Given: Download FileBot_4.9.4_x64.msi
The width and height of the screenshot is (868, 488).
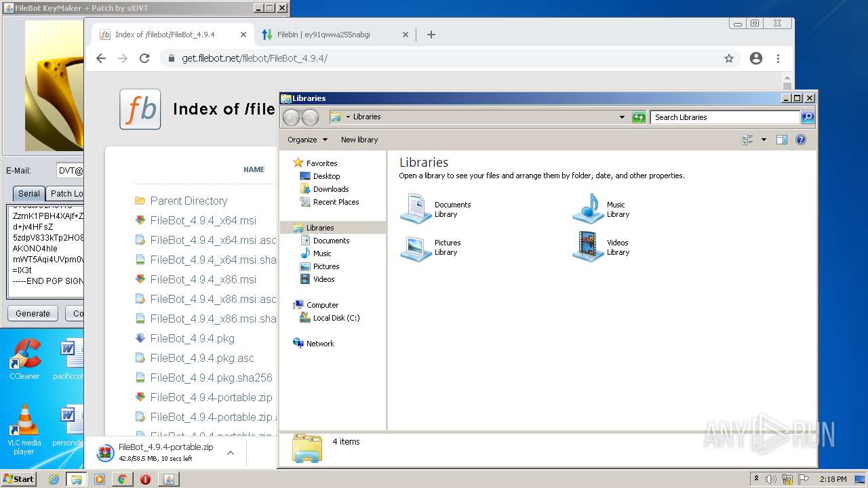Looking at the screenshot, I should (x=203, y=220).
